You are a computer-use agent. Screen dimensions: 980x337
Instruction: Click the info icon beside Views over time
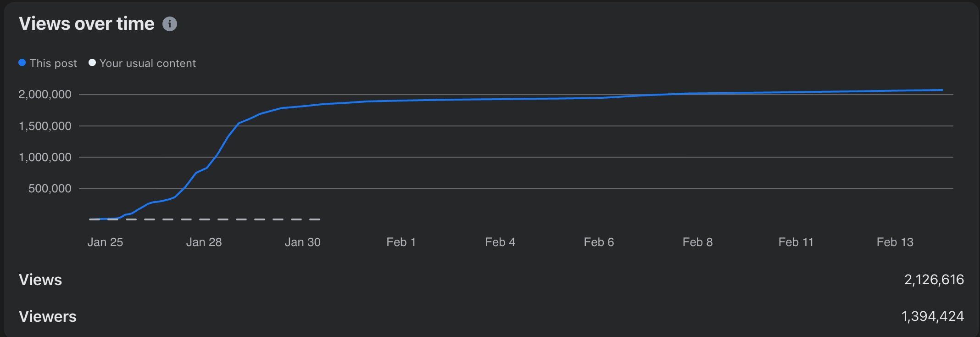tap(170, 24)
